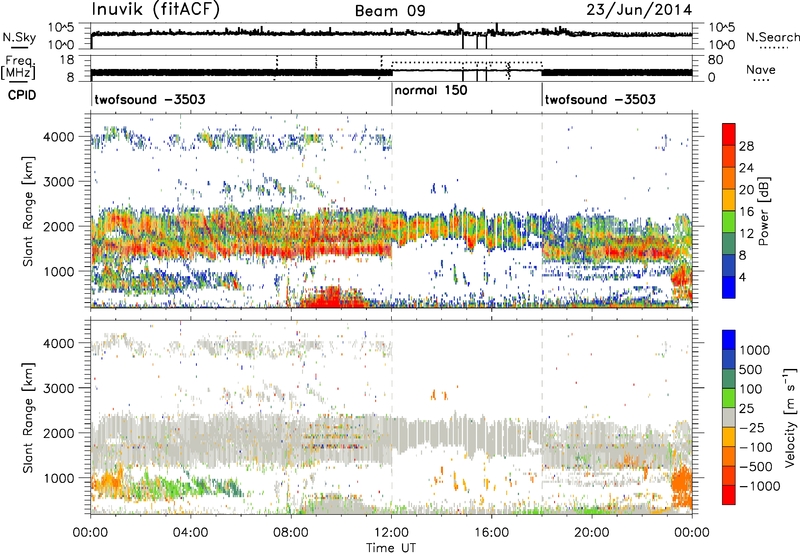This screenshot has width=800, height=554.
Task: Click the red bottom segment of Velocity color bar
Action: tap(729, 495)
